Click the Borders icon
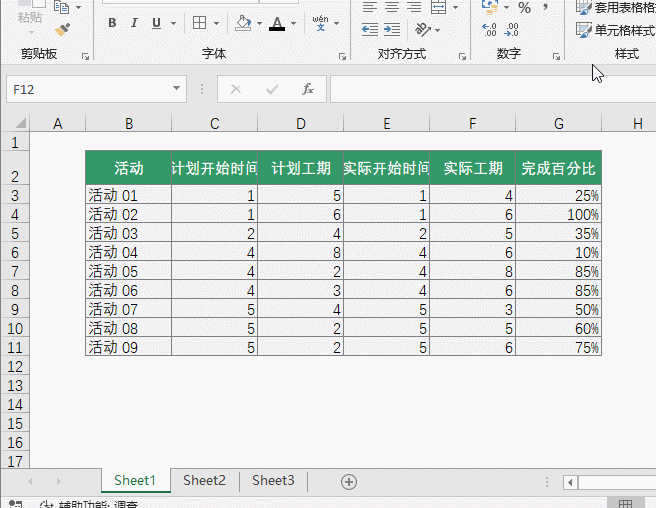The image size is (656, 508). click(x=200, y=23)
